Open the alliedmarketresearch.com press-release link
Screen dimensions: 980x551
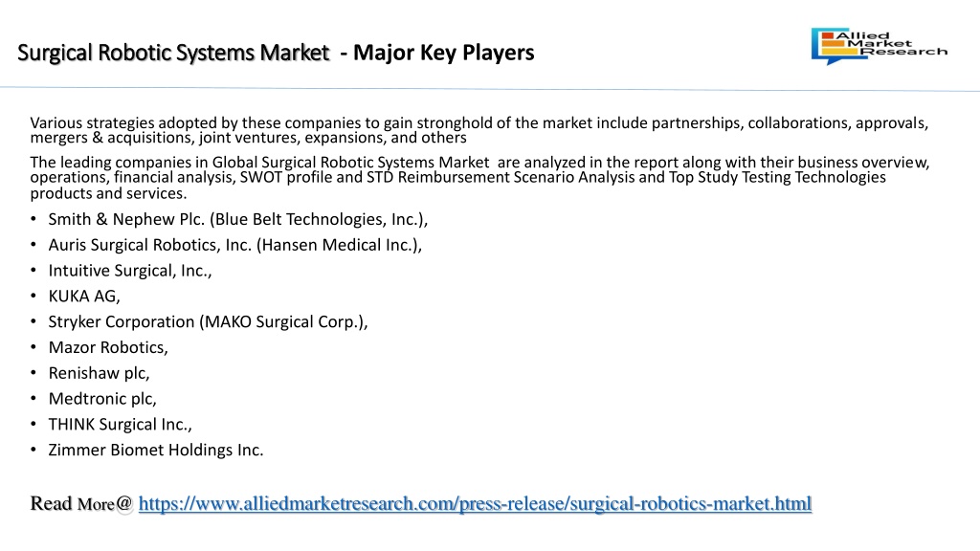(x=475, y=503)
